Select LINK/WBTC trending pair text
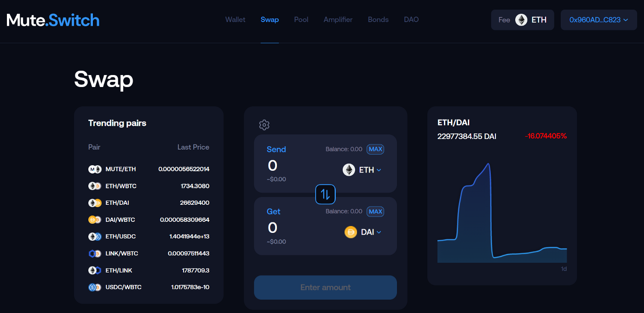This screenshot has height=313, width=644. point(122,254)
